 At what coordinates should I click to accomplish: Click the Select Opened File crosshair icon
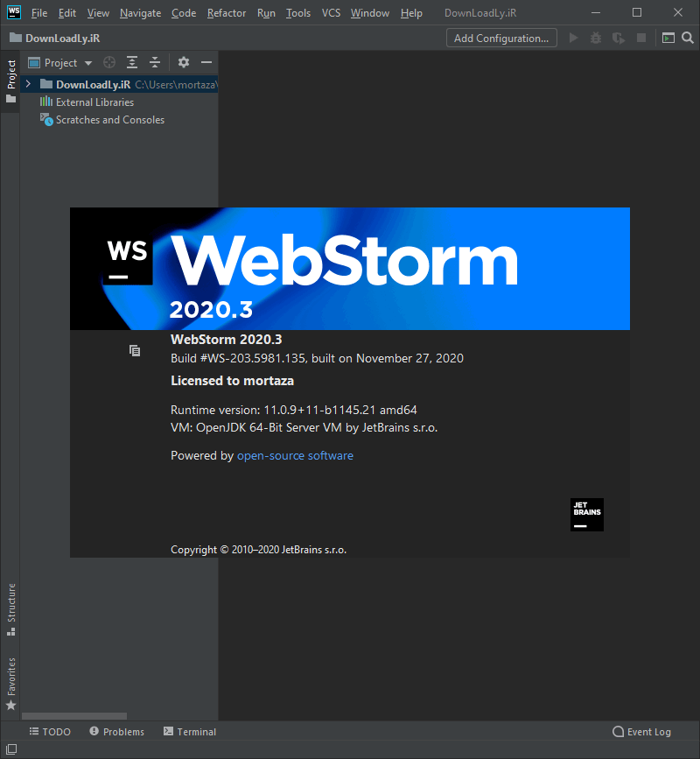[109, 62]
